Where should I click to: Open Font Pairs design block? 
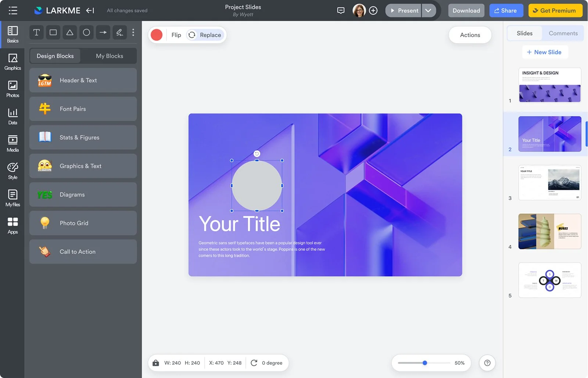coord(83,109)
